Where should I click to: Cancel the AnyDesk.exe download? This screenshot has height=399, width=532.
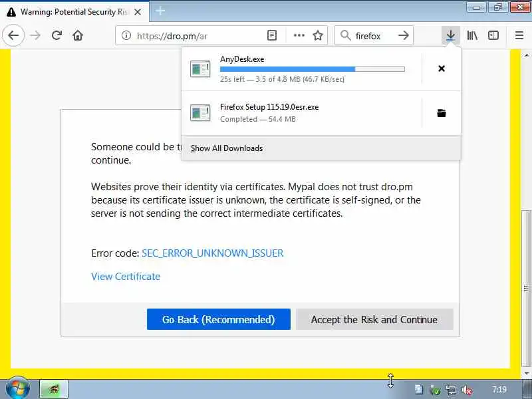442,68
